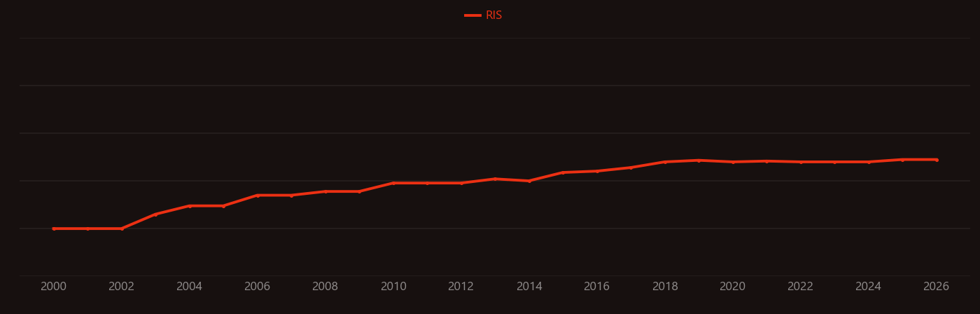Click the 2012 x-axis label
The height and width of the screenshot is (314, 980).
pos(461,287)
